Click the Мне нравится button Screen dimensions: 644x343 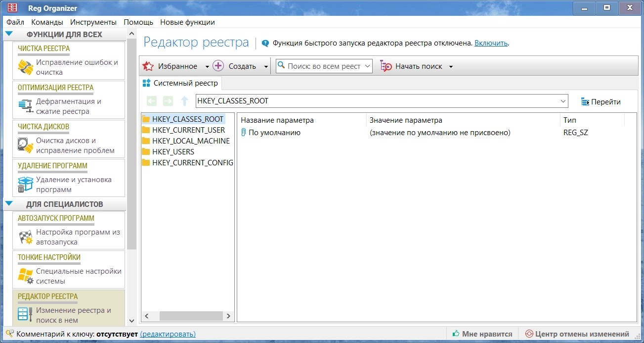pos(482,334)
